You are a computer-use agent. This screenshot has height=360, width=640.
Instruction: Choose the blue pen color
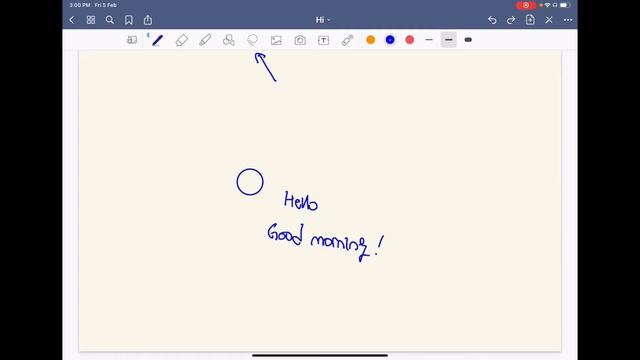click(390, 40)
